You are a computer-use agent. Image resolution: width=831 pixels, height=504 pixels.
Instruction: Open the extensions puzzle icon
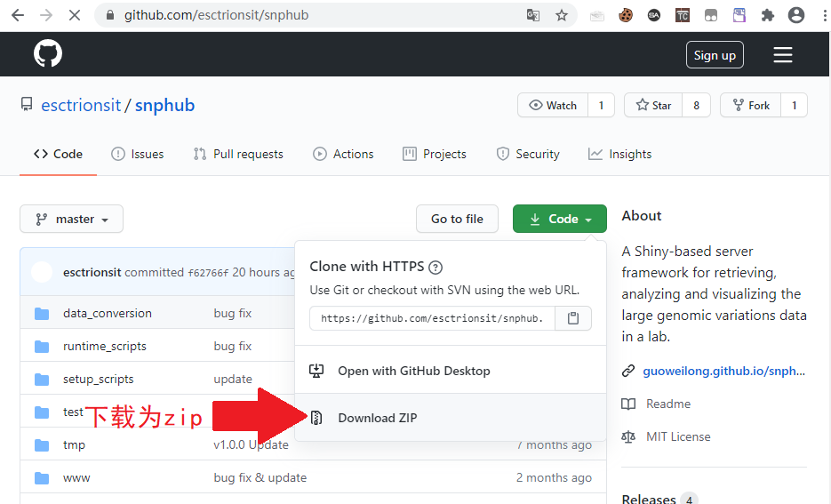pos(767,15)
